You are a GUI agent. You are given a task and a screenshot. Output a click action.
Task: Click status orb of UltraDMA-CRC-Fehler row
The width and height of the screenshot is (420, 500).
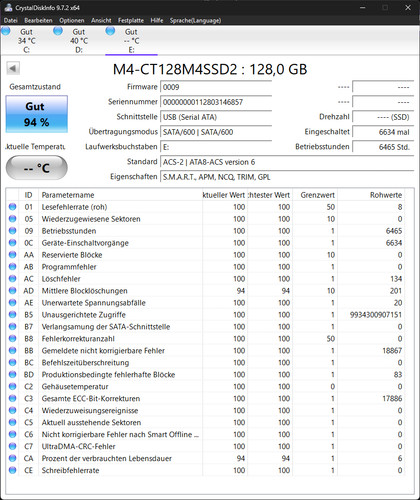pos(13,446)
